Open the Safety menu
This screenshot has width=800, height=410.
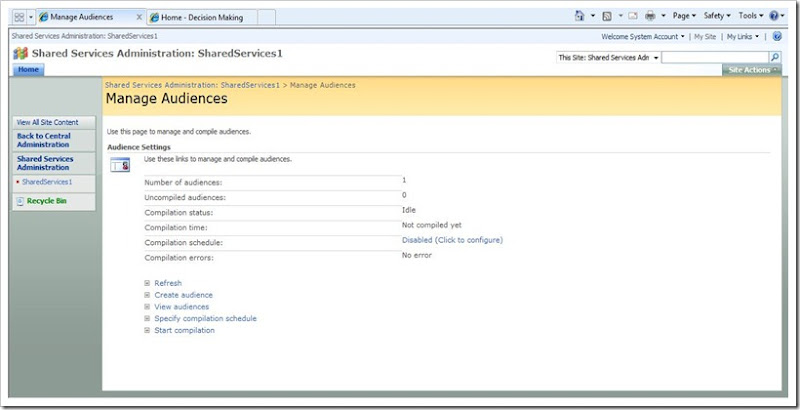point(716,17)
